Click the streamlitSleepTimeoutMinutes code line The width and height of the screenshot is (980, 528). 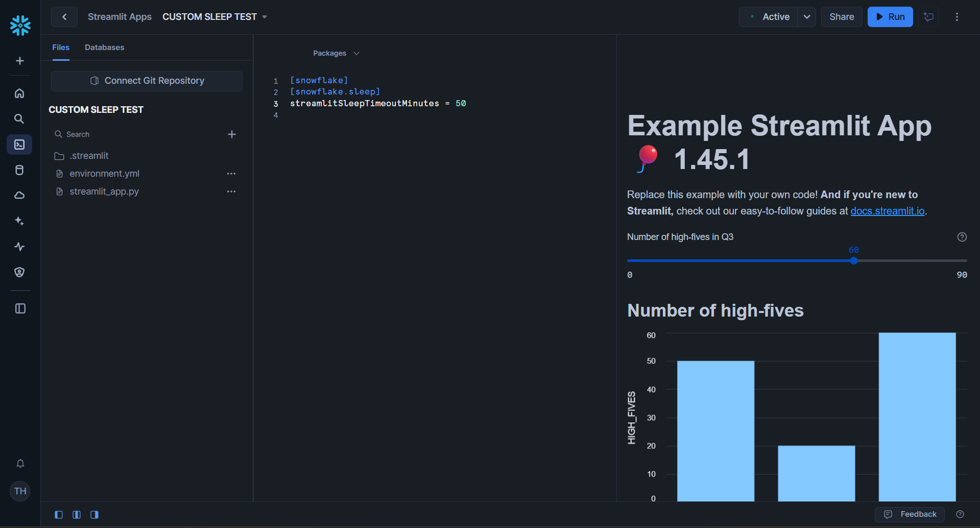point(378,104)
